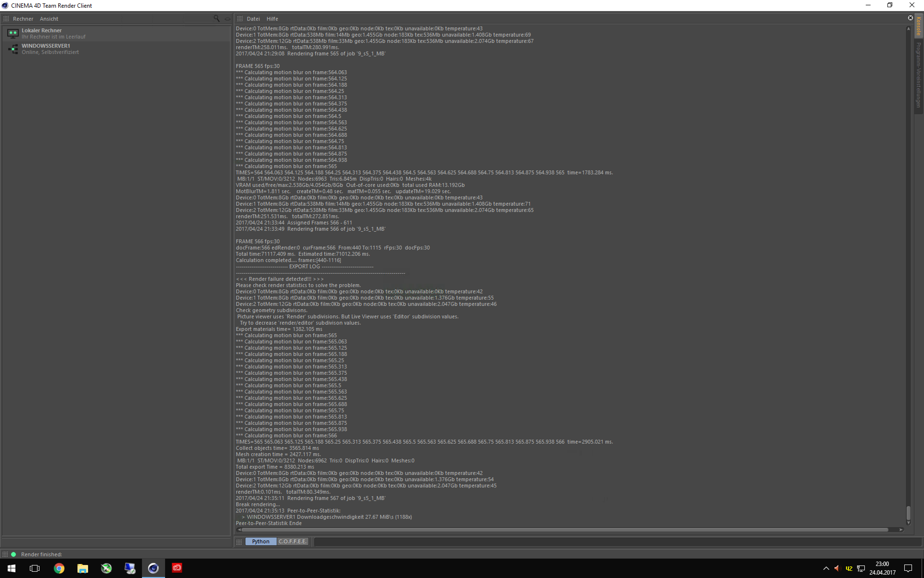Screen dimensions: 924x578
Task: Click the CINEMA 4D title bar logo
Action: click(x=5, y=5)
